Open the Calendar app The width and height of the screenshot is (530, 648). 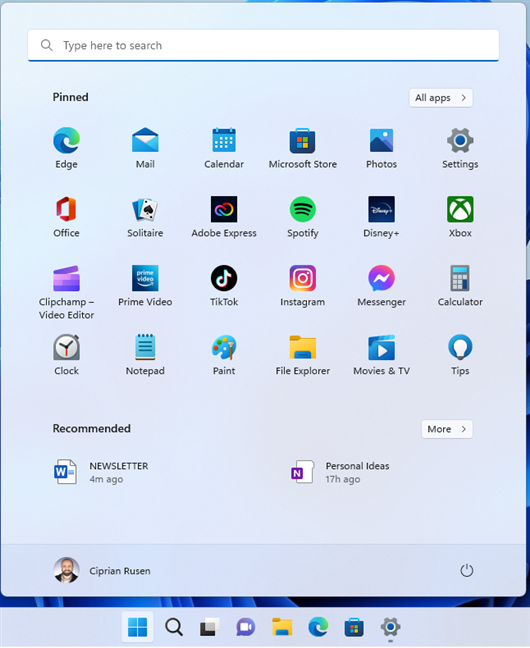(x=224, y=148)
